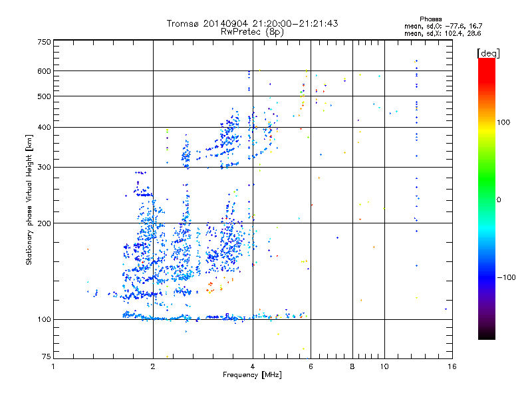532x399 pixels.
Task: Click the colorbar tick label '-100'
Action: coord(506,277)
